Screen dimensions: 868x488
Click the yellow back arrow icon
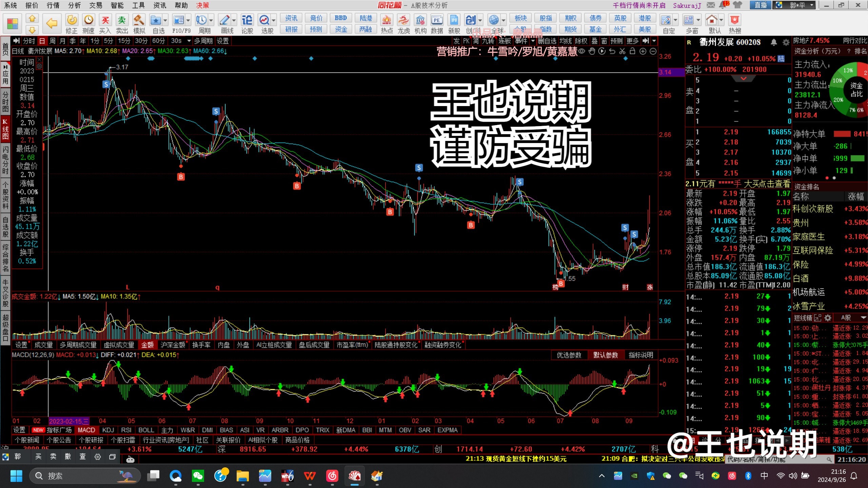coord(52,23)
